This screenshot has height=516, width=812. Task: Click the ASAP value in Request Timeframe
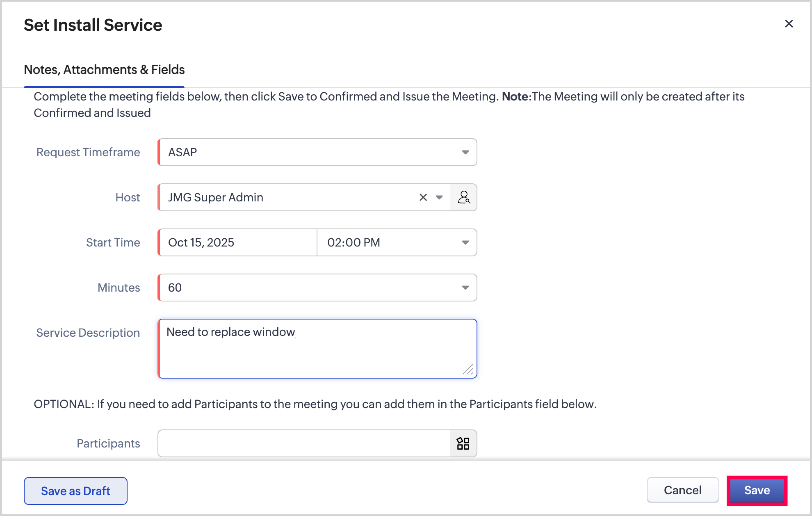pos(182,152)
